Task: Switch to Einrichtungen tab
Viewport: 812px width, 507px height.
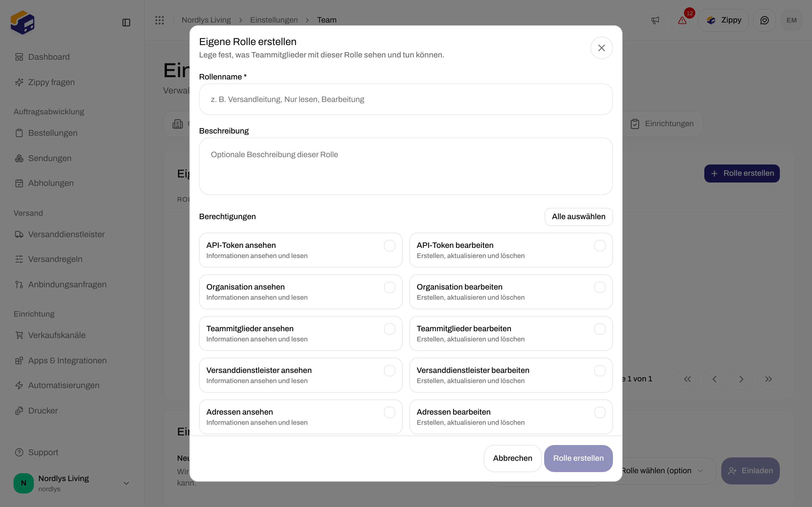Action: pyautogui.click(x=662, y=124)
